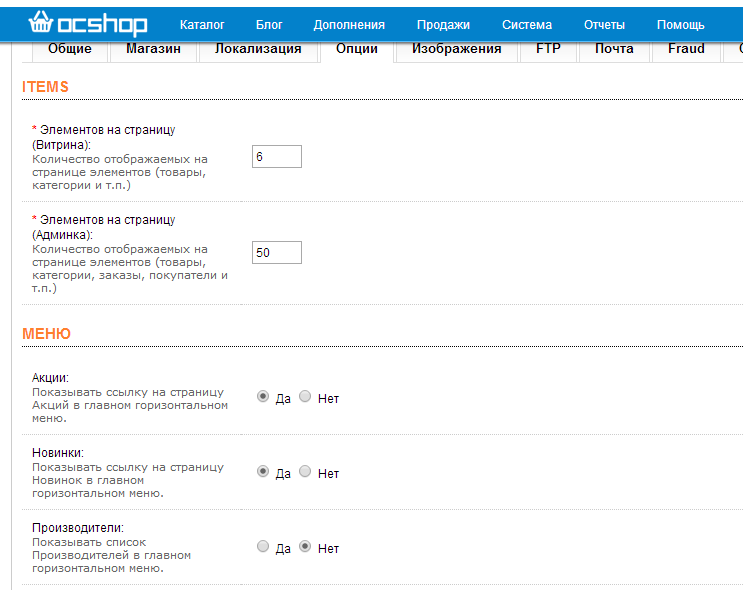The image size is (743, 590).
Task: Open the Каталог menu
Action: [202, 25]
